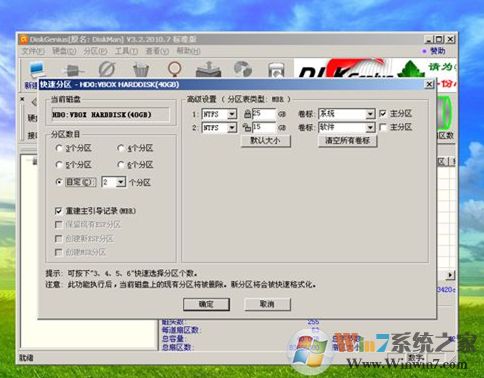Open the 分区(P) menu

tap(95, 51)
